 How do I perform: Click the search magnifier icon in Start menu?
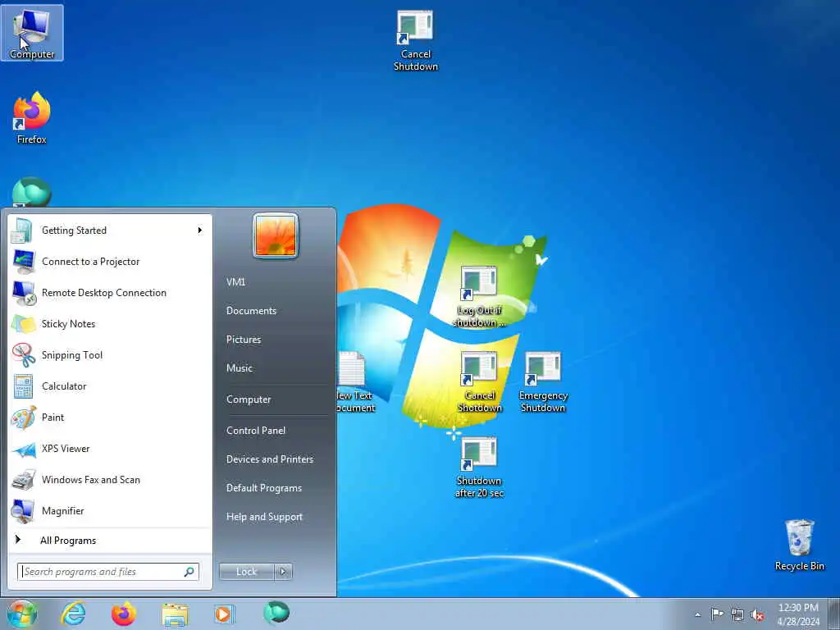pos(189,572)
